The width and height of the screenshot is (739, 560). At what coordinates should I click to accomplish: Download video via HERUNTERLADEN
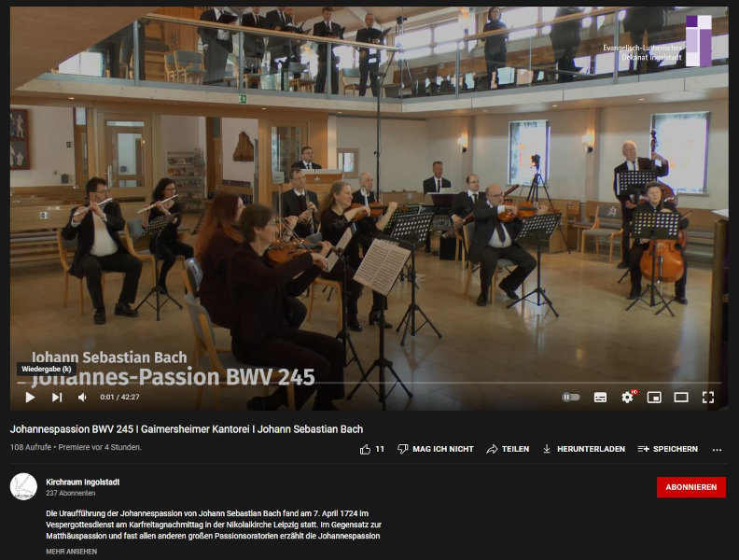pos(583,449)
